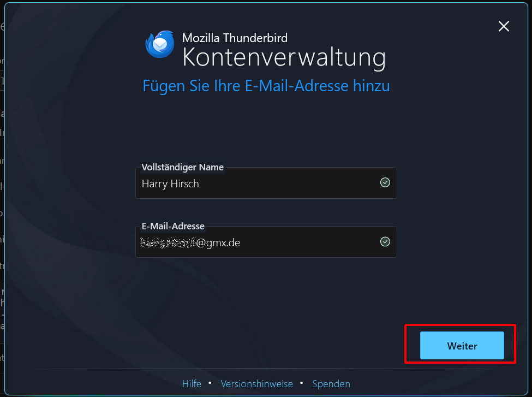532x397 pixels.
Task: Click the Thunderbird bird logo
Action: [x=160, y=44]
